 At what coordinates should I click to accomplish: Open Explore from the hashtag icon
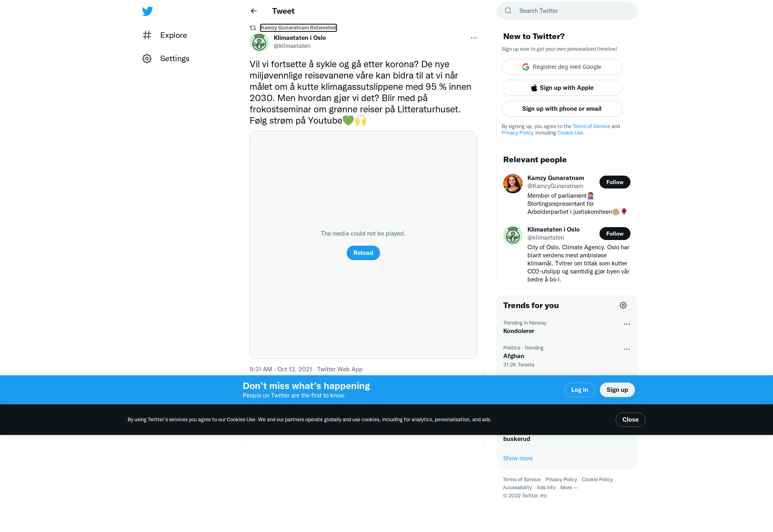(147, 35)
